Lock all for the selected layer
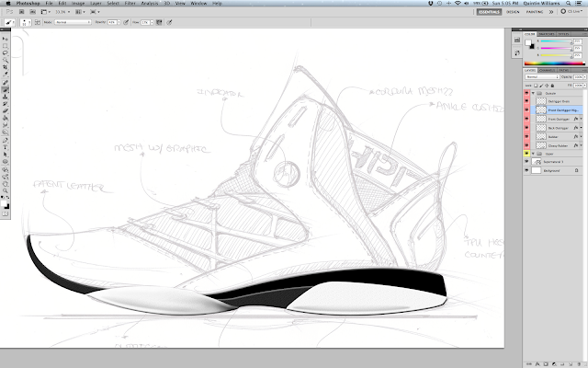Image resolution: width=588 pixels, height=368 pixels. tap(552, 86)
